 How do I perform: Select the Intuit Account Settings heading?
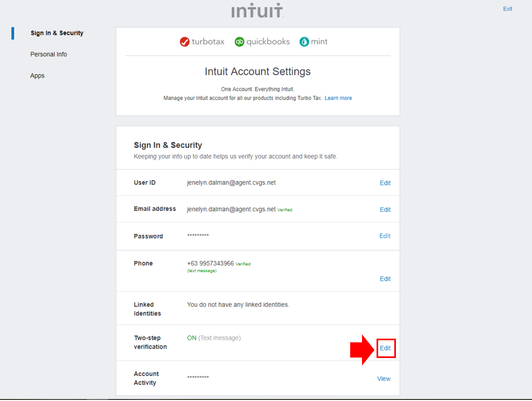point(258,71)
